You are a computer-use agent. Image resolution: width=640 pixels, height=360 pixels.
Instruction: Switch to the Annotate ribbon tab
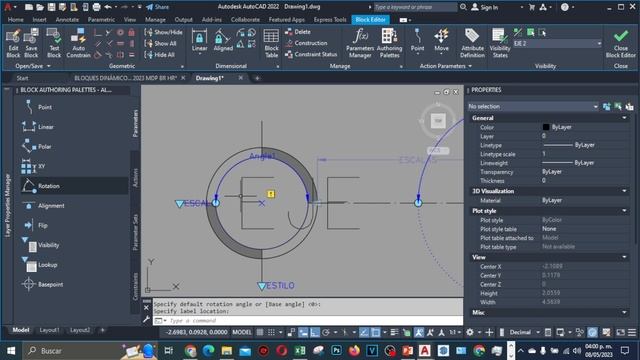click(67, 19)
